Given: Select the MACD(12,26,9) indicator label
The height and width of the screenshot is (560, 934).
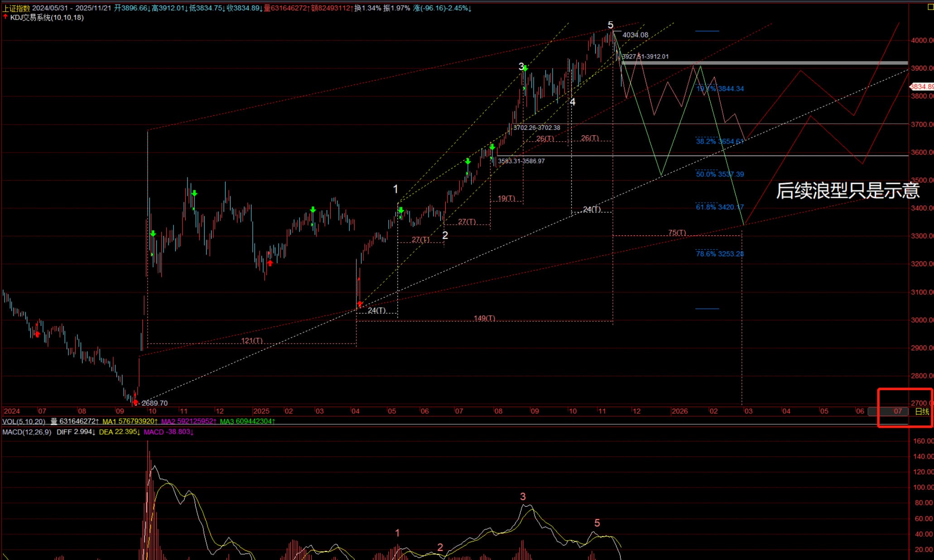Looking at the screenshot, I should (27, 432).
